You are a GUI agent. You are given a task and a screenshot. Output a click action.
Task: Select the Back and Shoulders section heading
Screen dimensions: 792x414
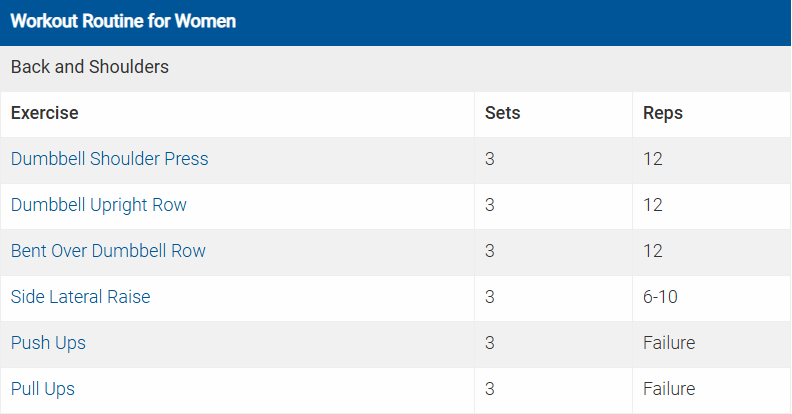[90, 67]
